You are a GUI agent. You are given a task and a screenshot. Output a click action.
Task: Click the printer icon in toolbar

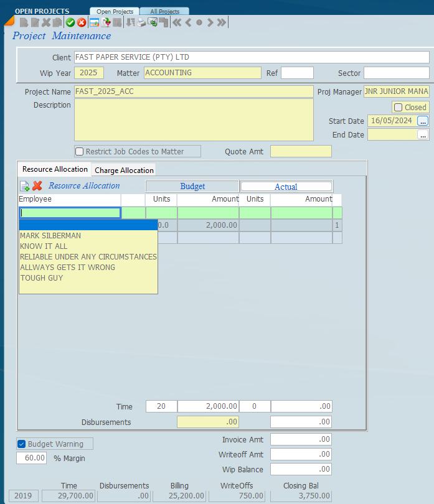point(141,22)
